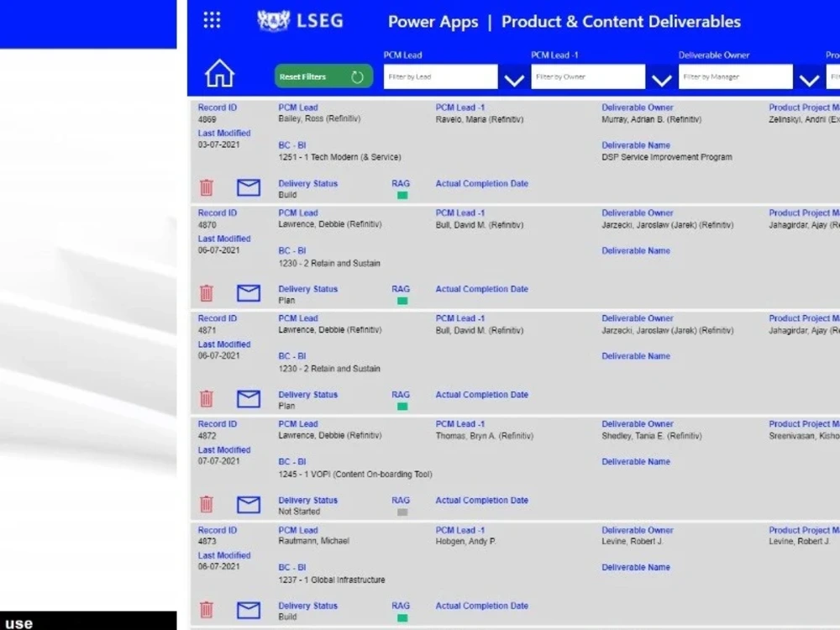Open the app launcher waffle icon

click(x=211, y=20)
